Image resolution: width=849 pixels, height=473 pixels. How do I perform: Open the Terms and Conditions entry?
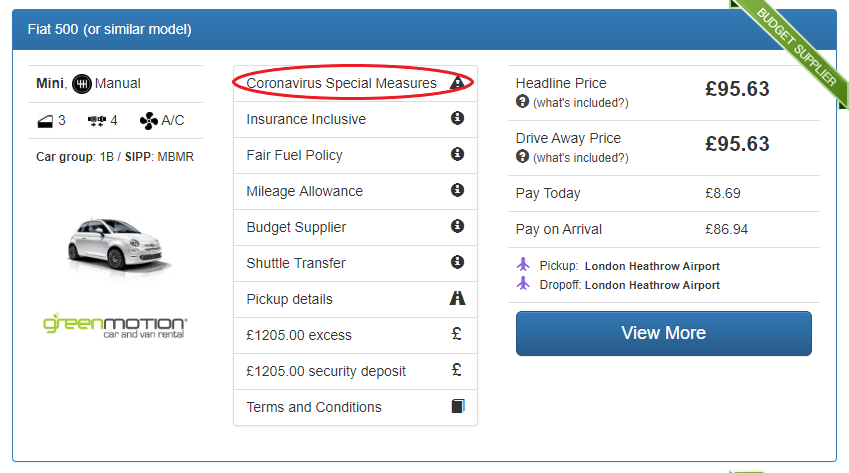314,407
